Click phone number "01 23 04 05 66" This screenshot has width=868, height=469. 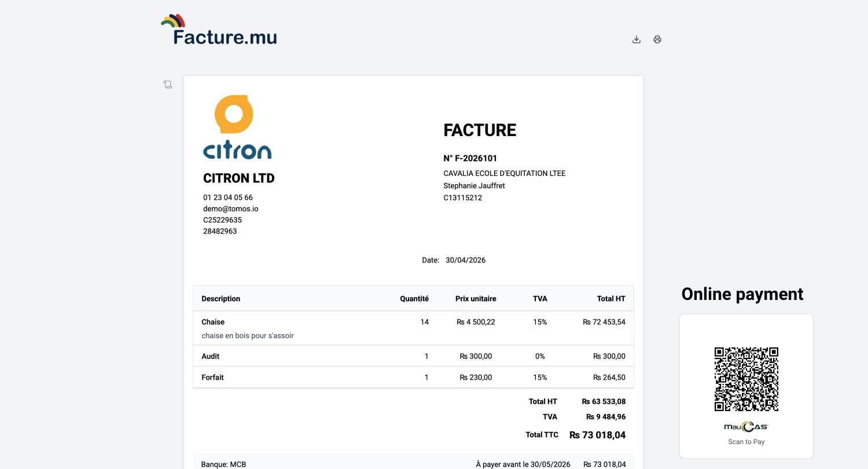click(228, 197)
